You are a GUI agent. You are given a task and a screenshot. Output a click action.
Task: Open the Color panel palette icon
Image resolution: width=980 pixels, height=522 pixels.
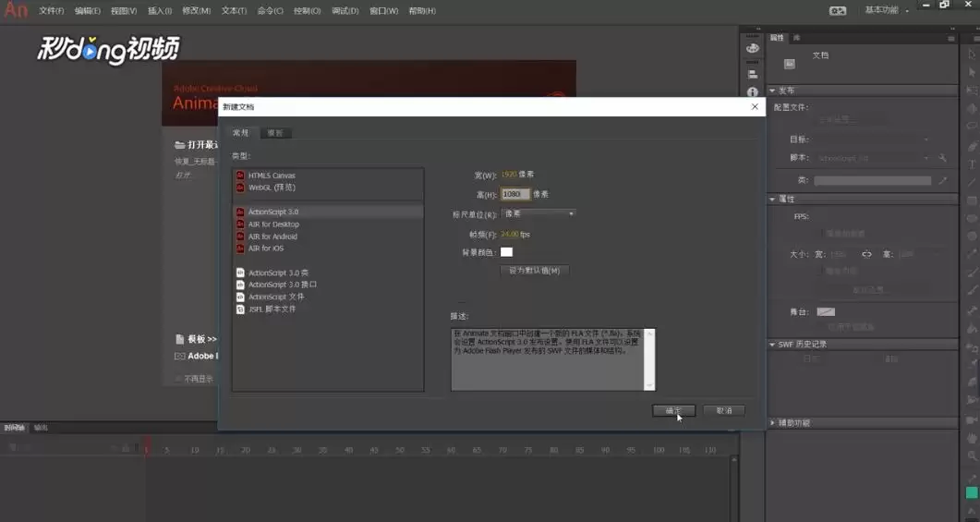753,48
